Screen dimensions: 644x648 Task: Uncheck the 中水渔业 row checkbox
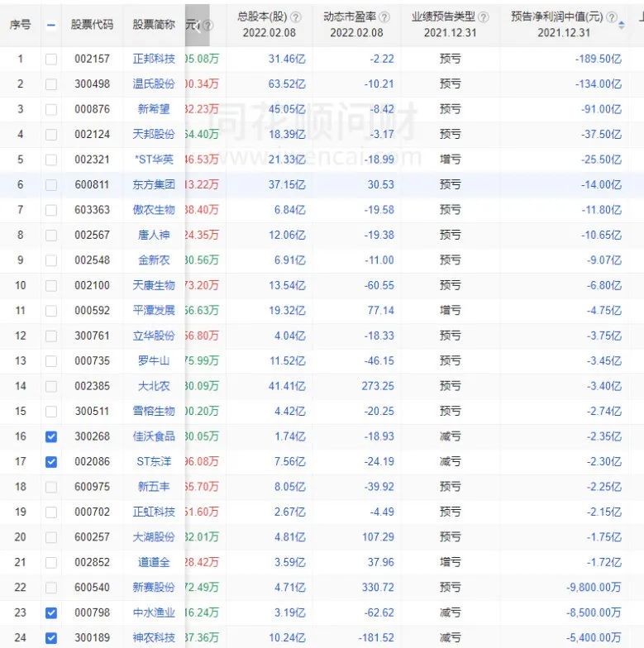pos(51,613)
